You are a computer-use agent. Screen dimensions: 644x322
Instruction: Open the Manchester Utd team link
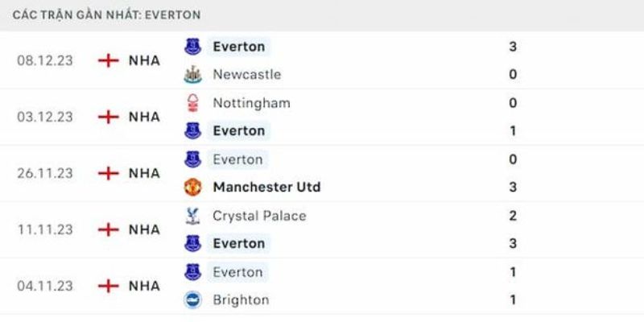[266, 188]
